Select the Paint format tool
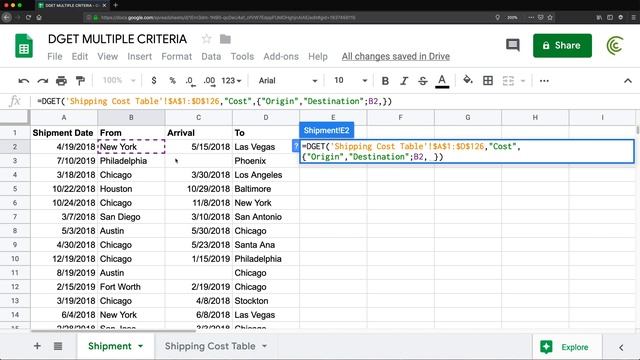 tap(80, 81)
